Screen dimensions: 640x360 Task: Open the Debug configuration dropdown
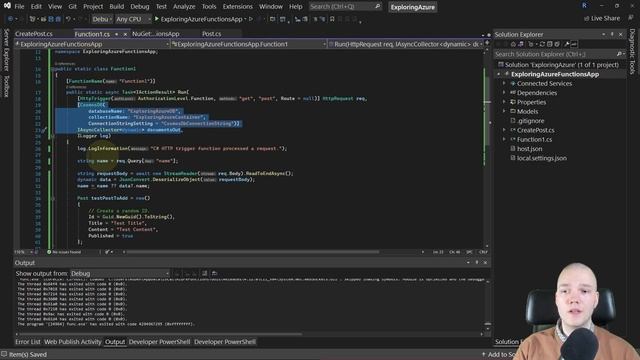(102, 19)
